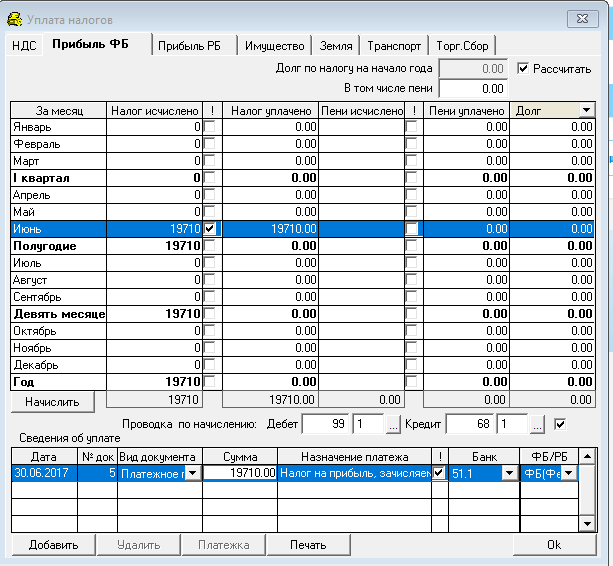
Task: Click the Ok button
Action: [x=554, y=545]
